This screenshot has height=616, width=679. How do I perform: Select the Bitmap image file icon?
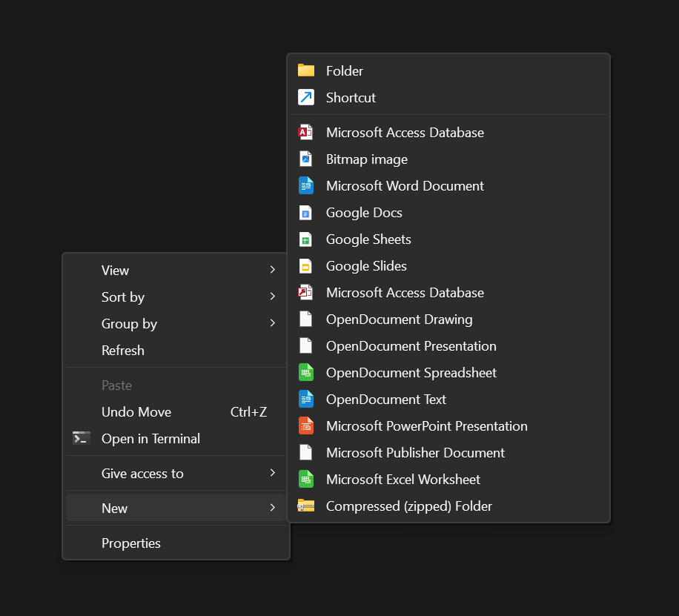coord(306,159)
